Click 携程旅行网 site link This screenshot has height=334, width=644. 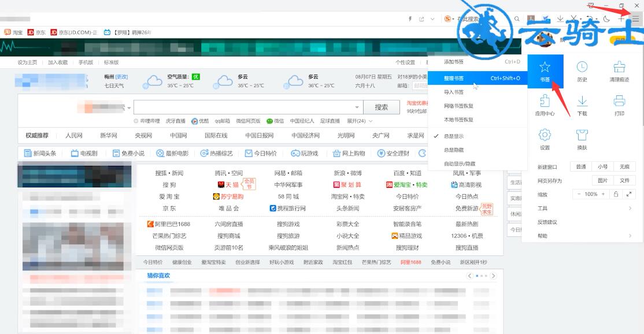pyautogui.click(x=287, y=209)
